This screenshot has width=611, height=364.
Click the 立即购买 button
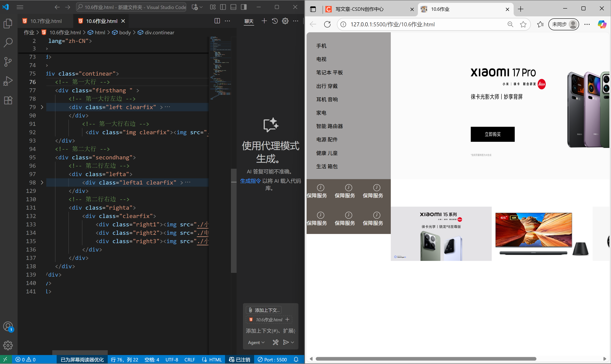pos(492,134)
